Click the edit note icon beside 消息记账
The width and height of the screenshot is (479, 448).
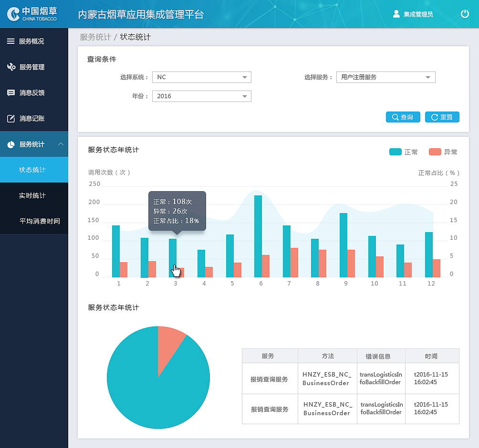click(11, 118)
